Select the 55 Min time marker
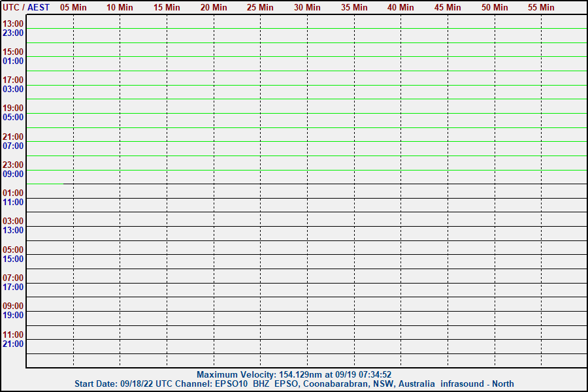 pyautogui.click(x=541, y=7)
